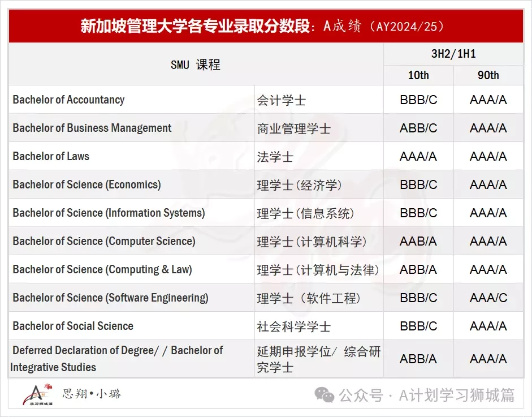Click "Bachelor of Accountancy" course name
532x417 pixels.
click(68, 100)
